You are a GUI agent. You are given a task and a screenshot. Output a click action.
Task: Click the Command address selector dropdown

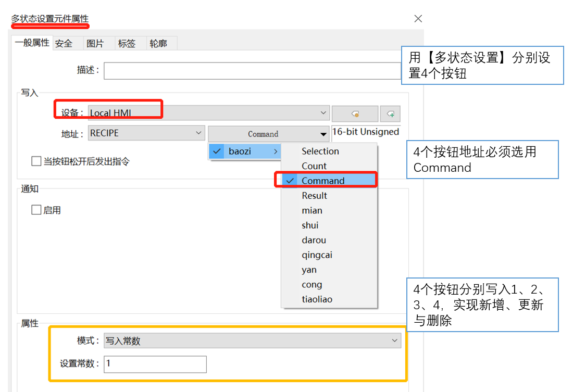(x=268, y=134)
